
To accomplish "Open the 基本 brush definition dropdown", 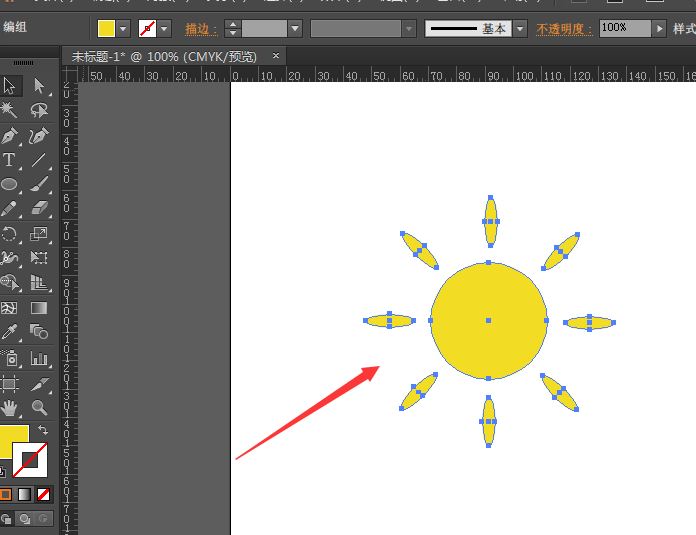I will click(520, 29).
